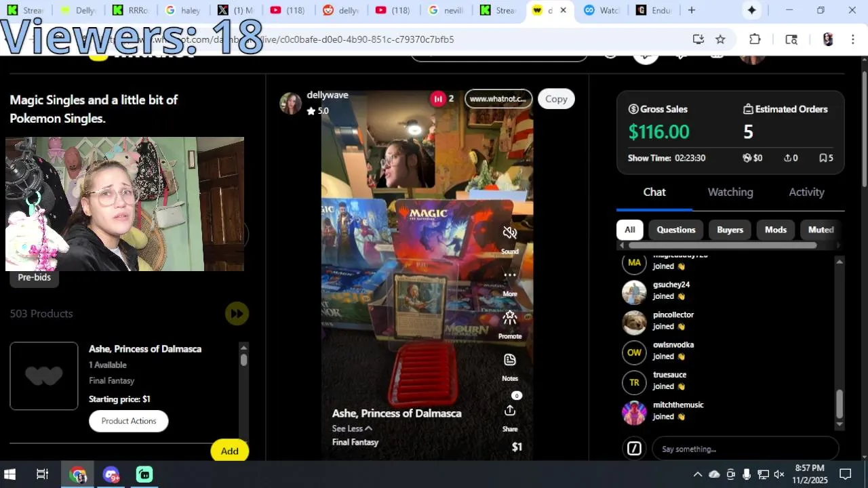Select the Buyers chat filter
Viewport: 868px width, 488px height.
[730, 230]
